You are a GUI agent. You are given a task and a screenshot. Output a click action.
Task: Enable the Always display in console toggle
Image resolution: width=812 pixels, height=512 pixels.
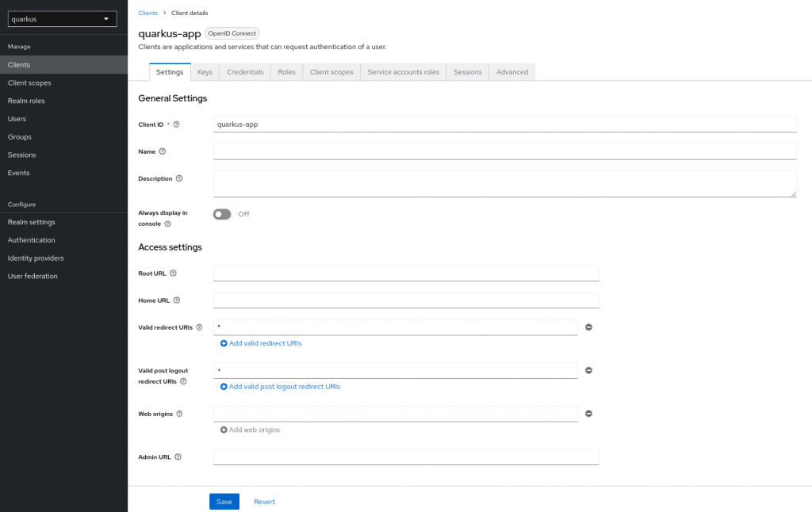221,214
